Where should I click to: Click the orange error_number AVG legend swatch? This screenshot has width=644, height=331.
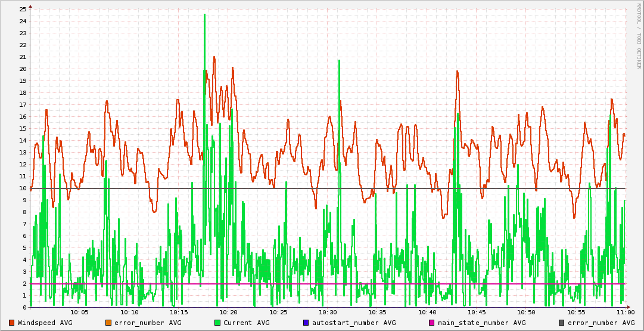click(108, 323)
